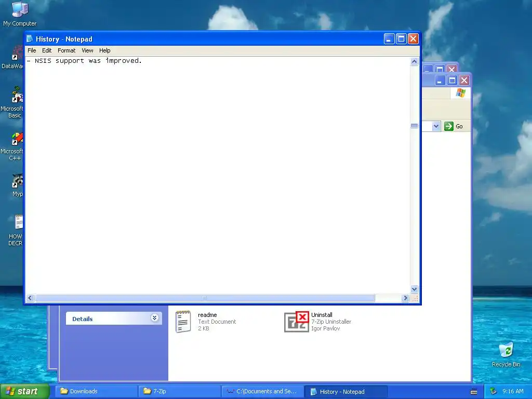Close the History - Notepad window
The width and height of the screenshot is (532, 399).
[x=413, y=39]
